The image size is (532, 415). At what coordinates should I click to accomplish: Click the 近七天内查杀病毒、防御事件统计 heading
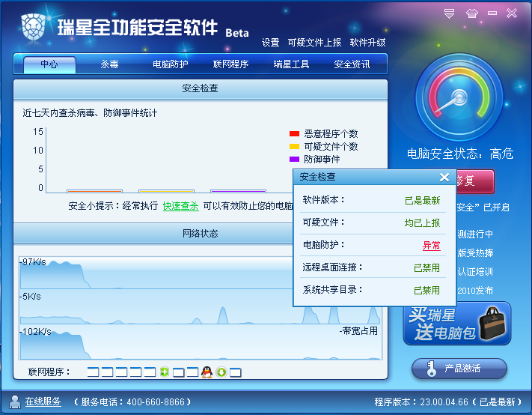tap(90, 113)
